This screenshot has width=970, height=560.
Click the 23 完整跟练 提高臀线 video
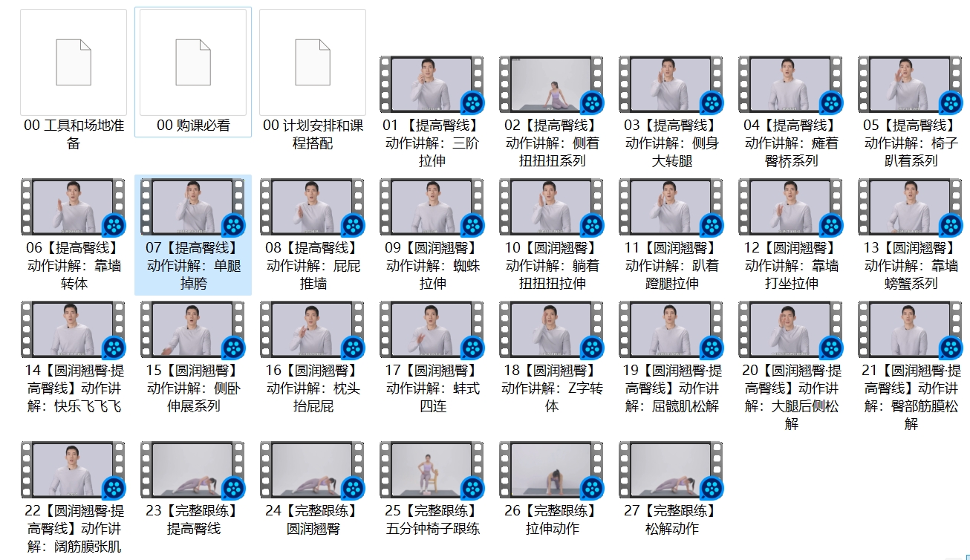193,470
